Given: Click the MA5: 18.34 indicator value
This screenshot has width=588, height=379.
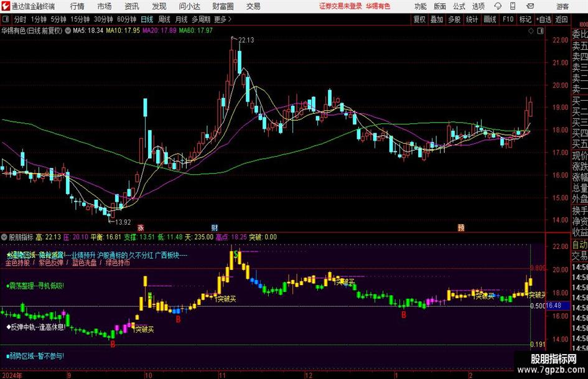Looking at the screenshot, I should pos(88,30).
